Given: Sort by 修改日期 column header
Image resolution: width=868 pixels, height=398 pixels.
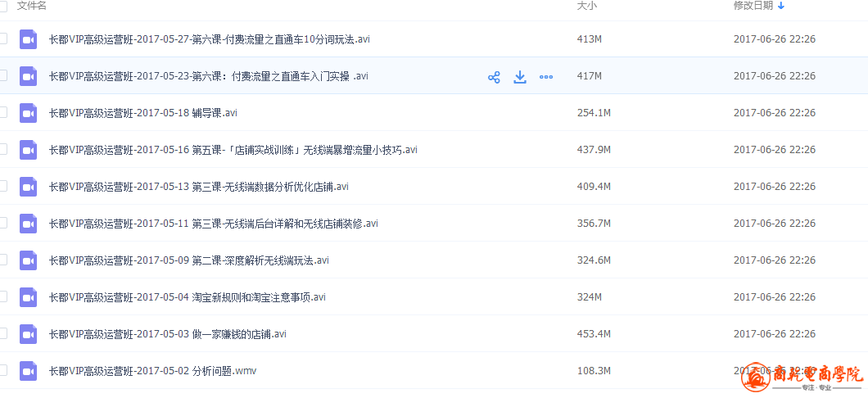Looking at the screenshot, I should tap(753, 6).
